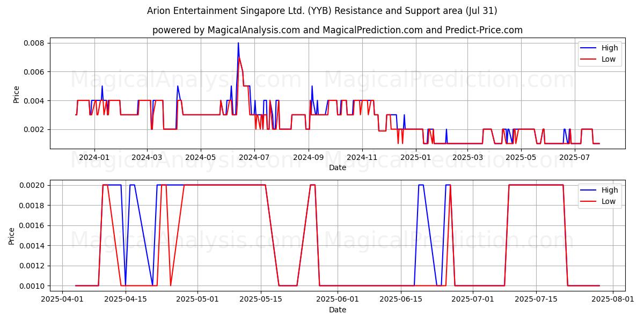This screenshot has height=322, width=644.
Task: Click the 0.004 y-axis tick label
Action: coord(34,101)
